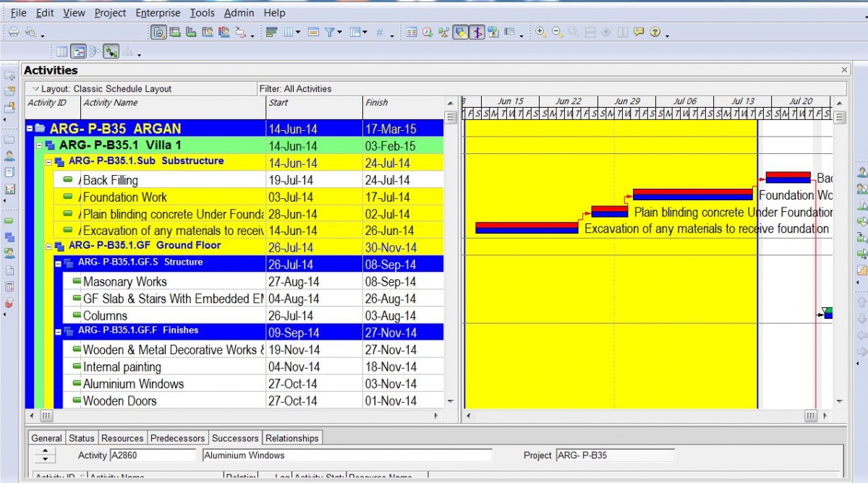
Task: Toggle the Activity Details bottom layout
Action: [158, 32]
